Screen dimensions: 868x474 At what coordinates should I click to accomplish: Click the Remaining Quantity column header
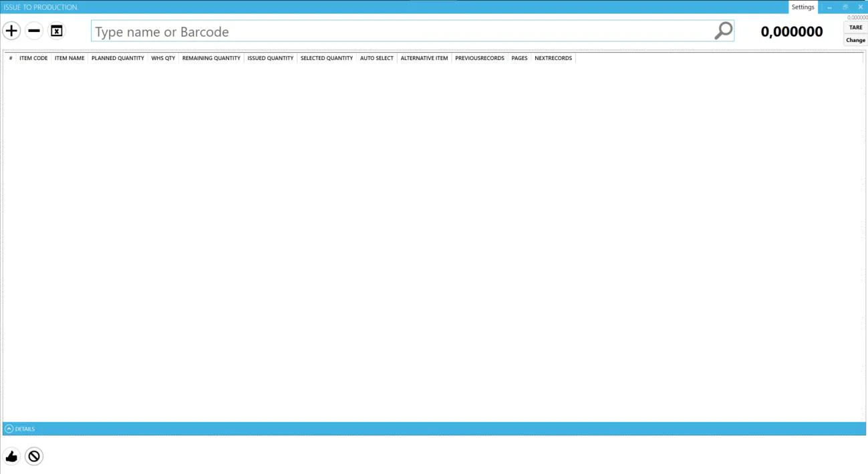tap(211, 58)
